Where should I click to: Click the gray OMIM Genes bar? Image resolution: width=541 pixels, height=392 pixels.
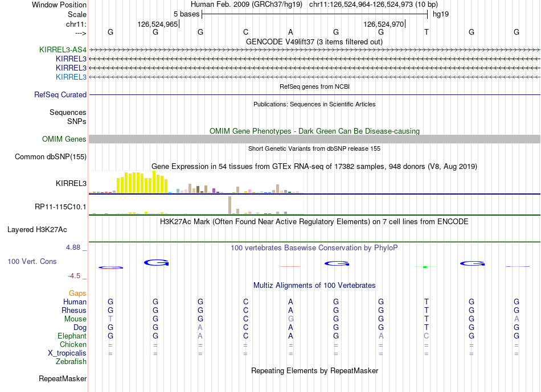point(315,139)
